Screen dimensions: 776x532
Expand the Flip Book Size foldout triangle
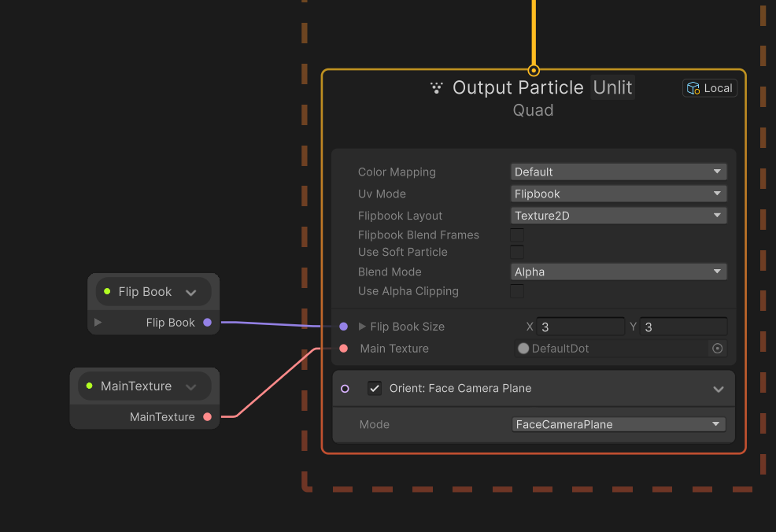point(361,326)
